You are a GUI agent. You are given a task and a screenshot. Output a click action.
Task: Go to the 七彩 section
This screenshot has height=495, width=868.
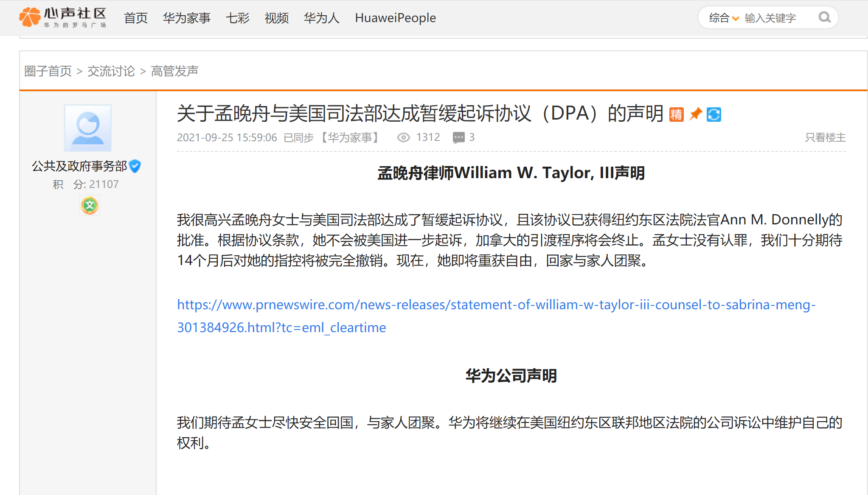pyautogui.click(x=238, y=18)
